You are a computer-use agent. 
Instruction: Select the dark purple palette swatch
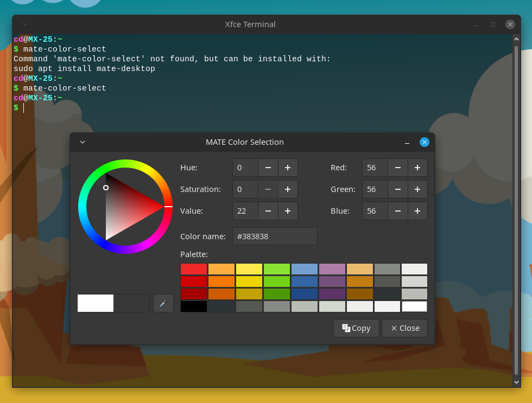tap(332, 294)
